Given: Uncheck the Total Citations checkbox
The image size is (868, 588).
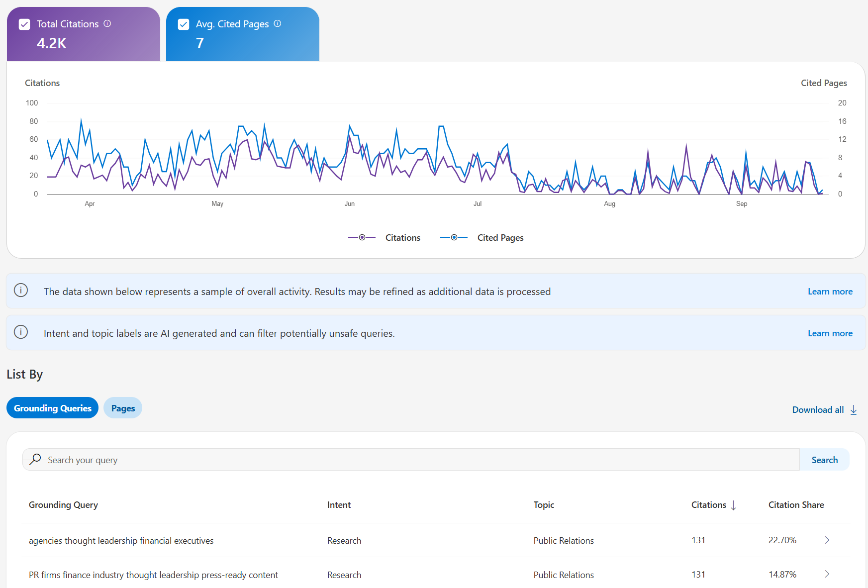Looking at the screenshot, I should [24, 24].
